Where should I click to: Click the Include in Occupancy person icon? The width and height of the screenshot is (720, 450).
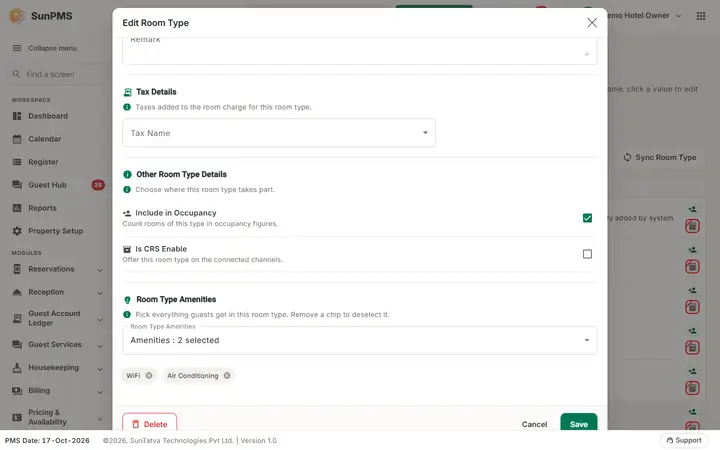pos(127,213)
